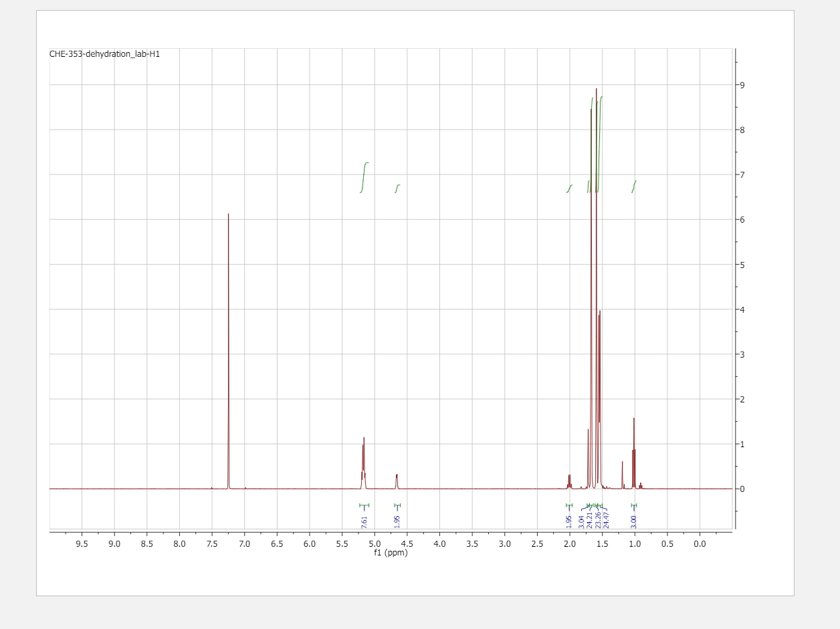Screen dimensions: 840x629
Task: Click the green integral curve above 1.0 ppm
Action: point(634,186)
